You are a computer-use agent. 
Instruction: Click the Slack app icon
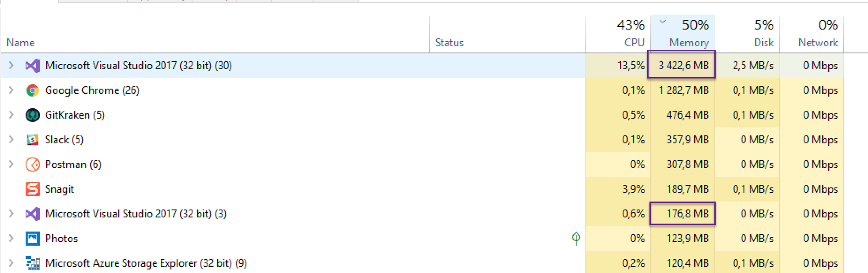(x=32, y=140)
